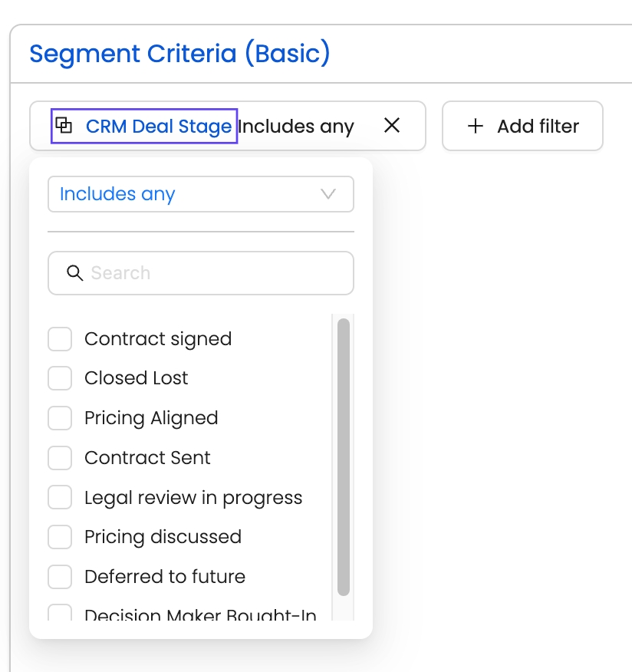This screenshot has width=632, height=672.
Task: Check the Closed Lost checkbox
Action: [x=60, y=378]
